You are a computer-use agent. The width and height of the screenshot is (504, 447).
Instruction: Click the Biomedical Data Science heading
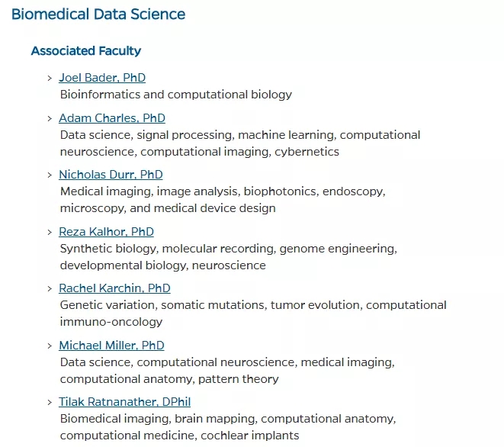click(x=98, y=14)
